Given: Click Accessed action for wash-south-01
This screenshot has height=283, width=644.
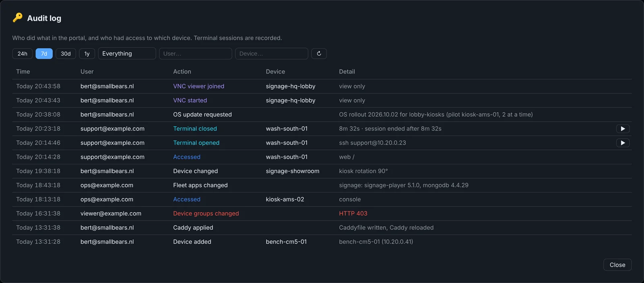Looking at the screenshot, I should point(187,157).
